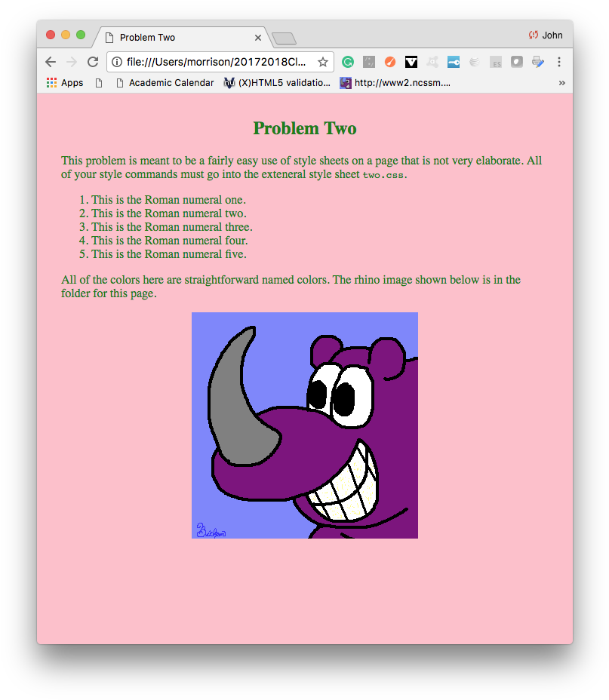
Task: Open the blue key password extension
Action: pos(454,62)
